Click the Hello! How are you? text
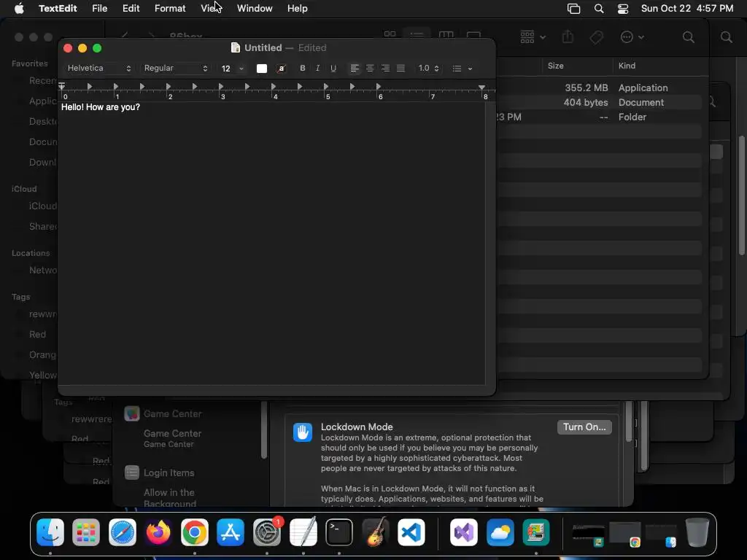Viewport: 747px width, 560px height. coord(101,107)
